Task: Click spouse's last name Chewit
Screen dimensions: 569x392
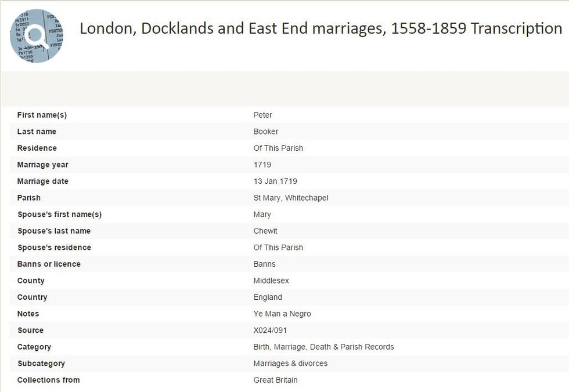Action: pyautogui.click(x=265, y=231)
